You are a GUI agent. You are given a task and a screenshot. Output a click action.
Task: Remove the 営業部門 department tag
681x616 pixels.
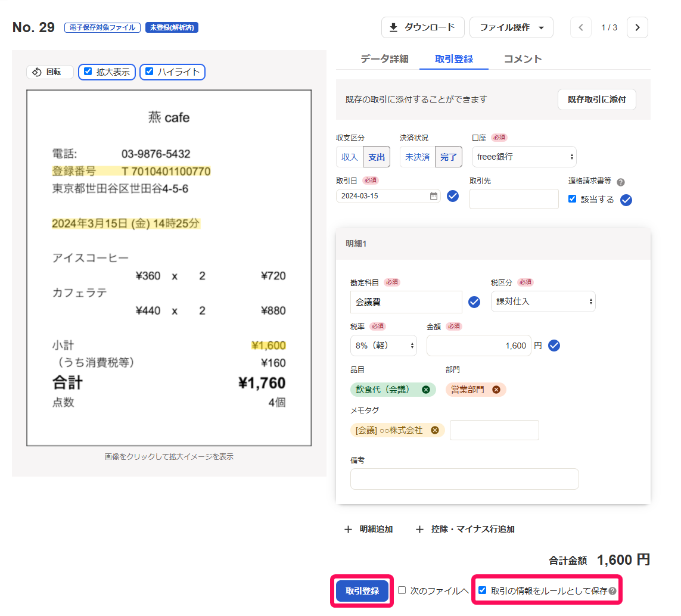tap(496, 390)
